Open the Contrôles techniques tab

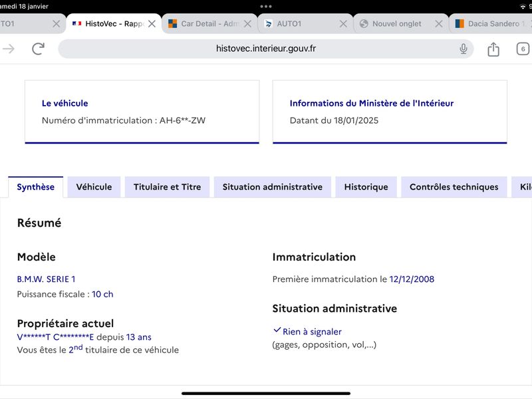454,187
